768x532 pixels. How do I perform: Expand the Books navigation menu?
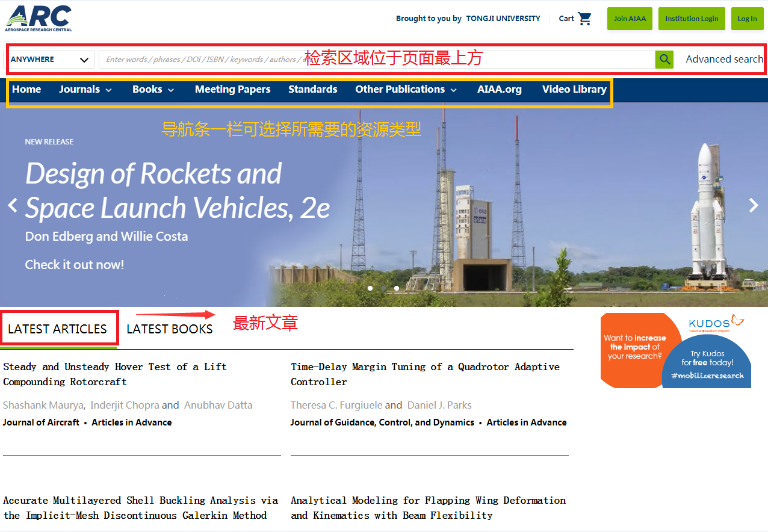click(153, 90)
